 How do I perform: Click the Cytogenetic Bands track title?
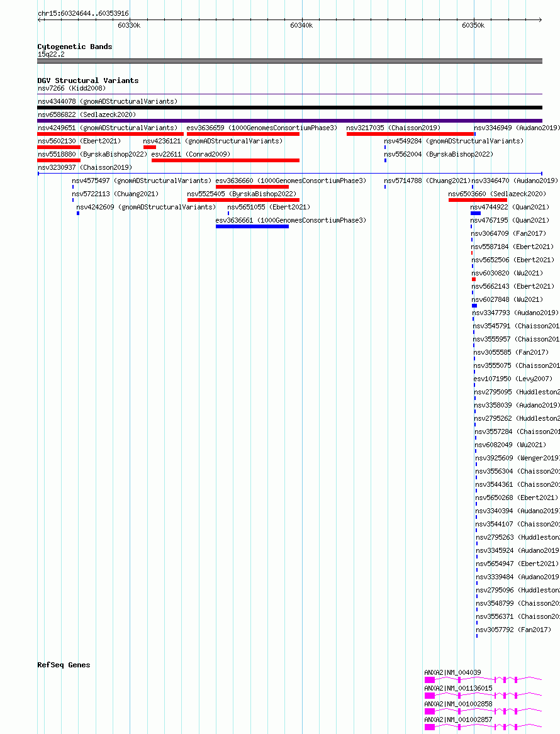[75, 47]
